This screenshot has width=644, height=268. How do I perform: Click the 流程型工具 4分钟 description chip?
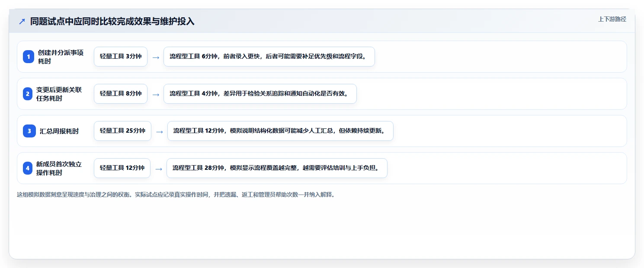coord(260,94)
